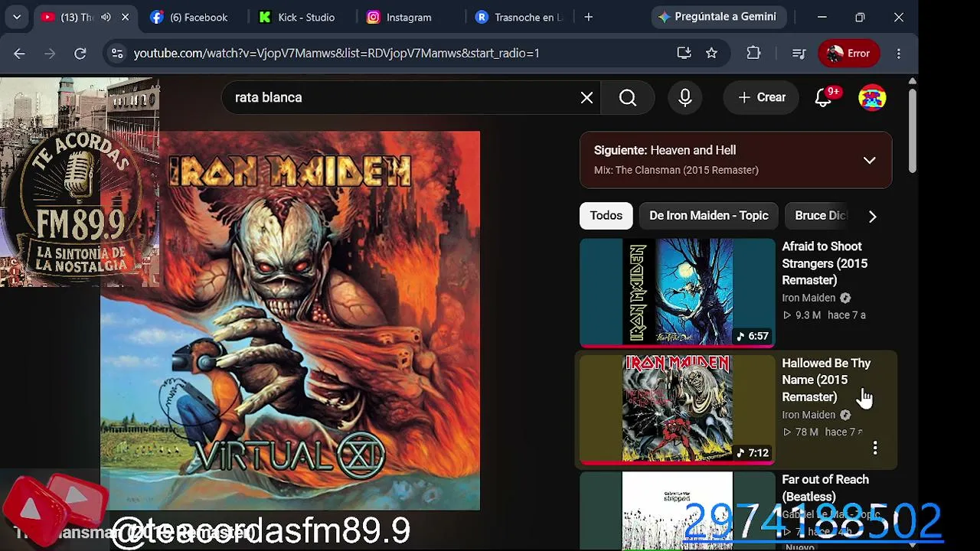
Task: Open the media control icon in toolbar
Action: point(799,53)
